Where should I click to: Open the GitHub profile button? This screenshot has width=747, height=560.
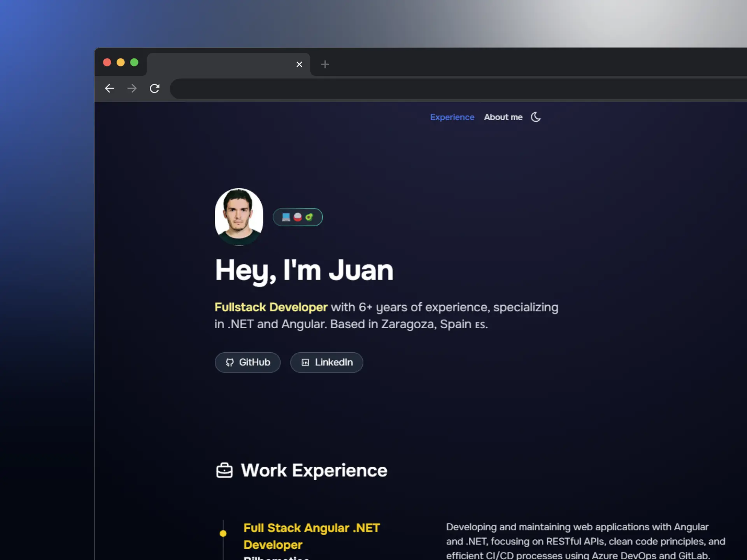pyautogui.click(x=247, y=362)
